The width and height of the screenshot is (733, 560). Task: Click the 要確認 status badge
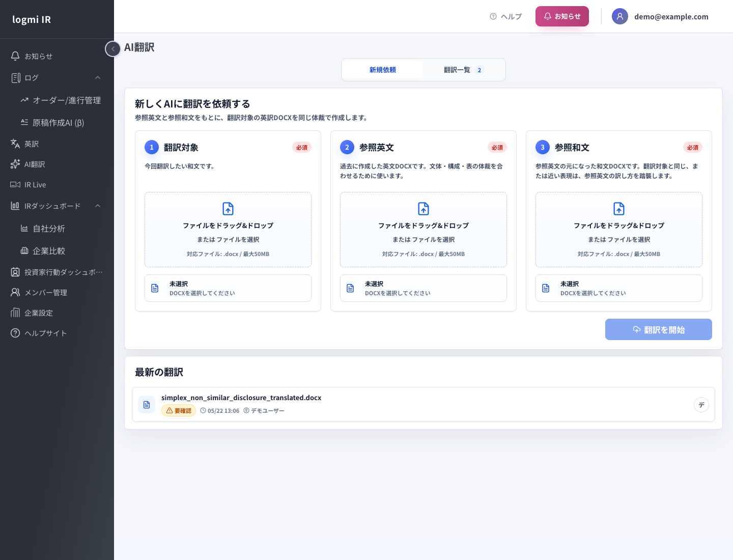179,410
